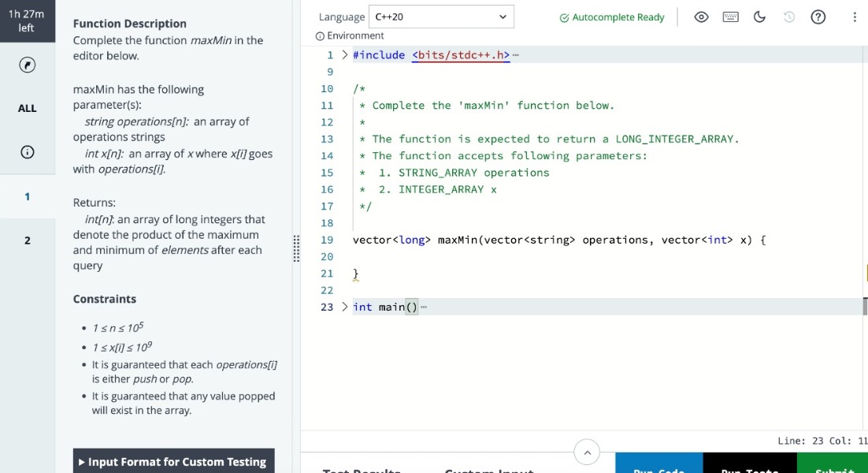Click the '1. STRING_ARRAY operations' comment line
The image size is (868, 473).
point(454,173)
